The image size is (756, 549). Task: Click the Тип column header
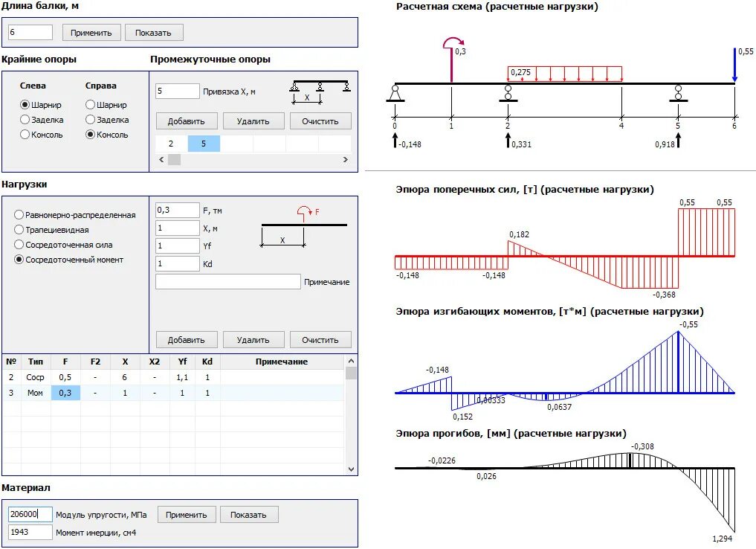36,362
